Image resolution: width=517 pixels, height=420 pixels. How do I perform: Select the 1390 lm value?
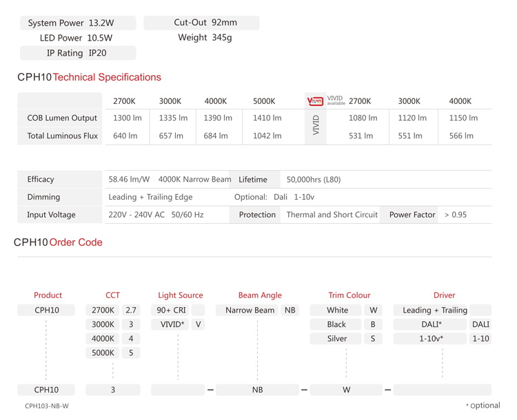(x=218, y=118)
